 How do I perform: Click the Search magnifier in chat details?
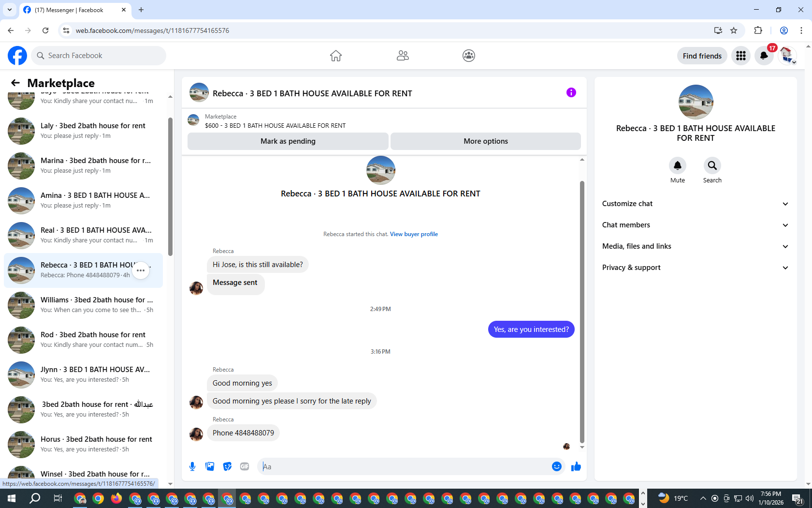tap(712, 165)
